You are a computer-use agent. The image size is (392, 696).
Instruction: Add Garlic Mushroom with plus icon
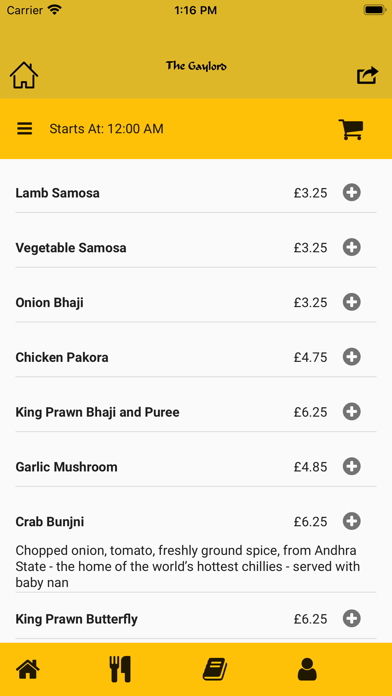tap(352, 467)
